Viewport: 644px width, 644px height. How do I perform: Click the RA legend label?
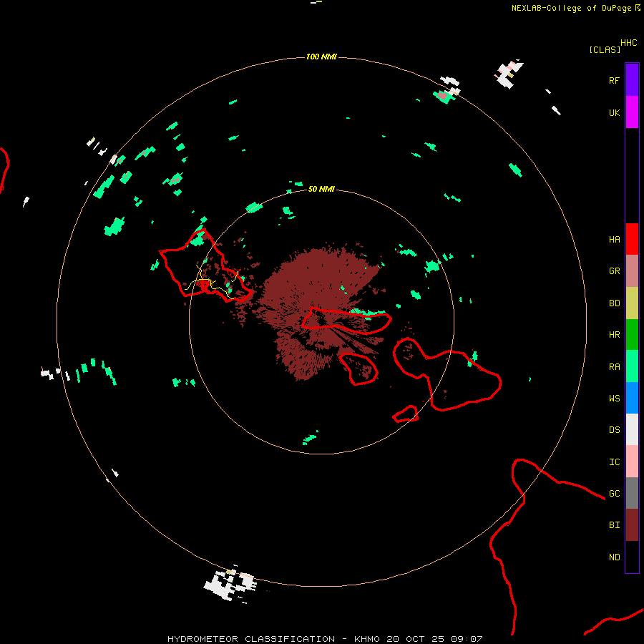614,367
